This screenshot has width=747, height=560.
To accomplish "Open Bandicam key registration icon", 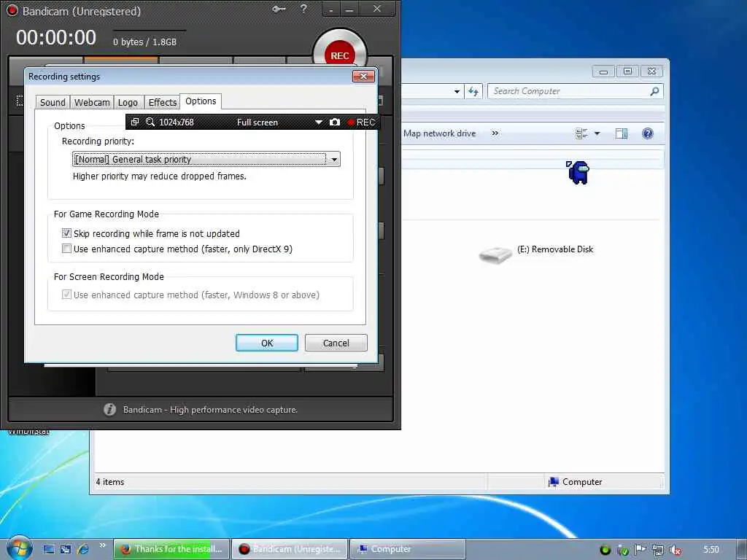I will tap(279, 9).
